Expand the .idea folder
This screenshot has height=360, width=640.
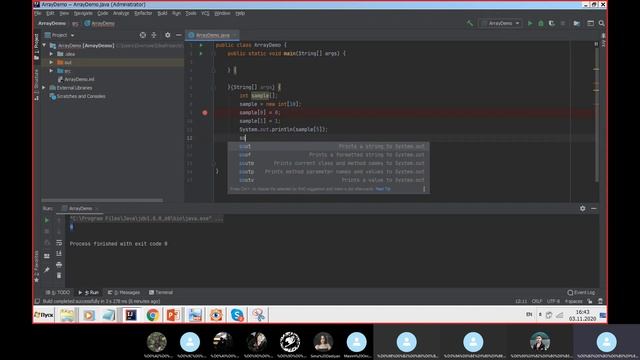tap(51, 54)
